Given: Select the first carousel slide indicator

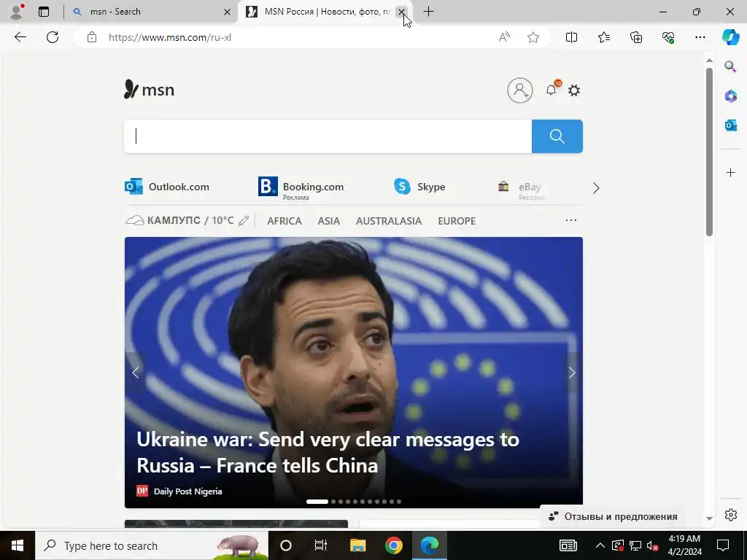Looking at the screenshot, I should [x=317, y=502].
